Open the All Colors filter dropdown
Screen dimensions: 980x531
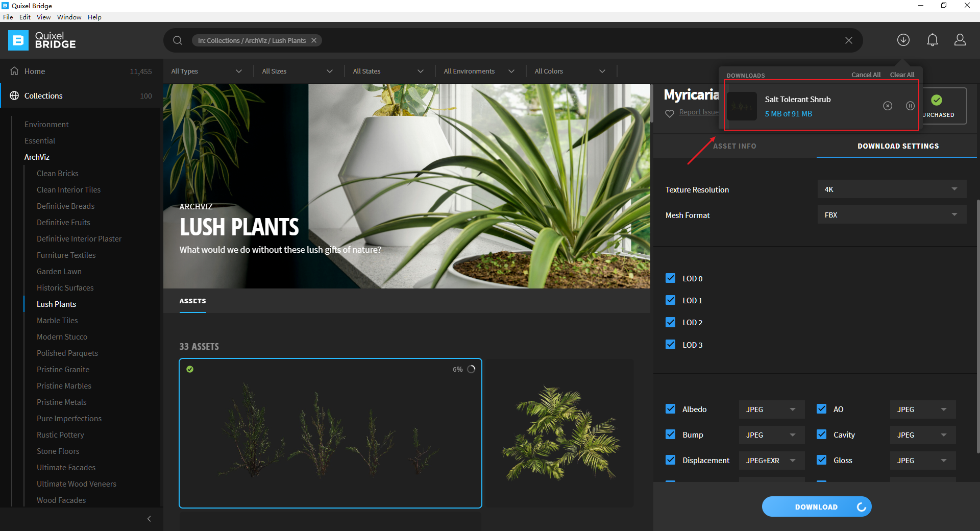tap(570, 71)
